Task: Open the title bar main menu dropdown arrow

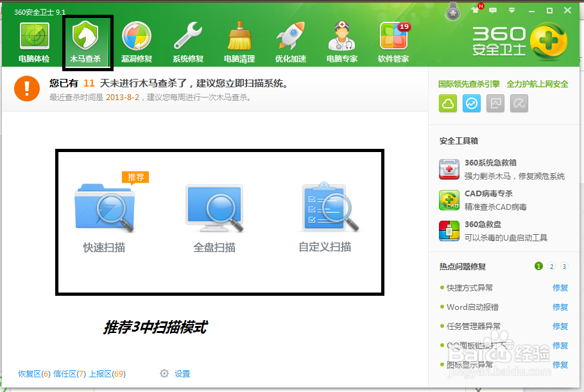Action: click(511, 10)
